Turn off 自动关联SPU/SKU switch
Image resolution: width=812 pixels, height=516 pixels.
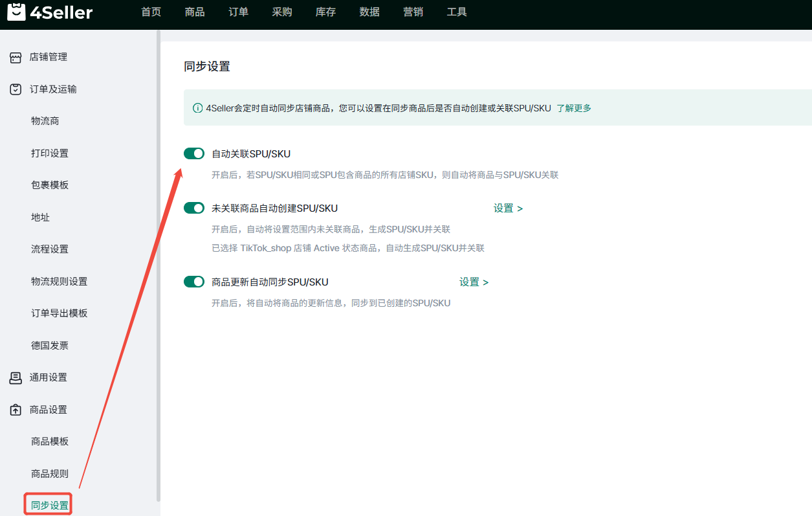pyautogui.click(x=194, y=153)
